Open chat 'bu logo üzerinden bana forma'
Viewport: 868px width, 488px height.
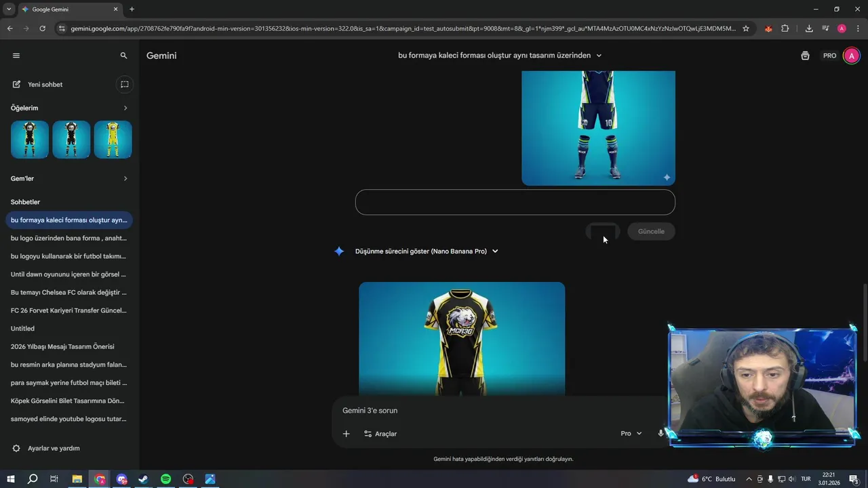click(x=68, y=238)
